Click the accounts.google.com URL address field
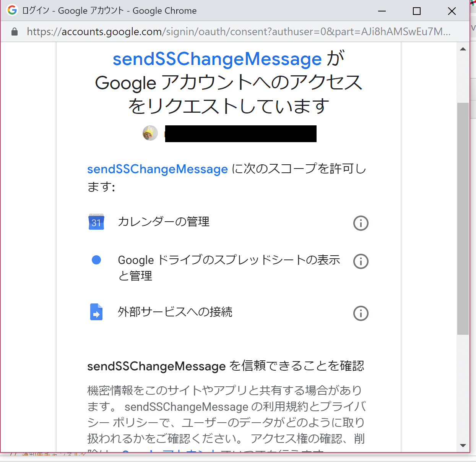Viewport: 476px width, 462px height. (x=237, y=32)
